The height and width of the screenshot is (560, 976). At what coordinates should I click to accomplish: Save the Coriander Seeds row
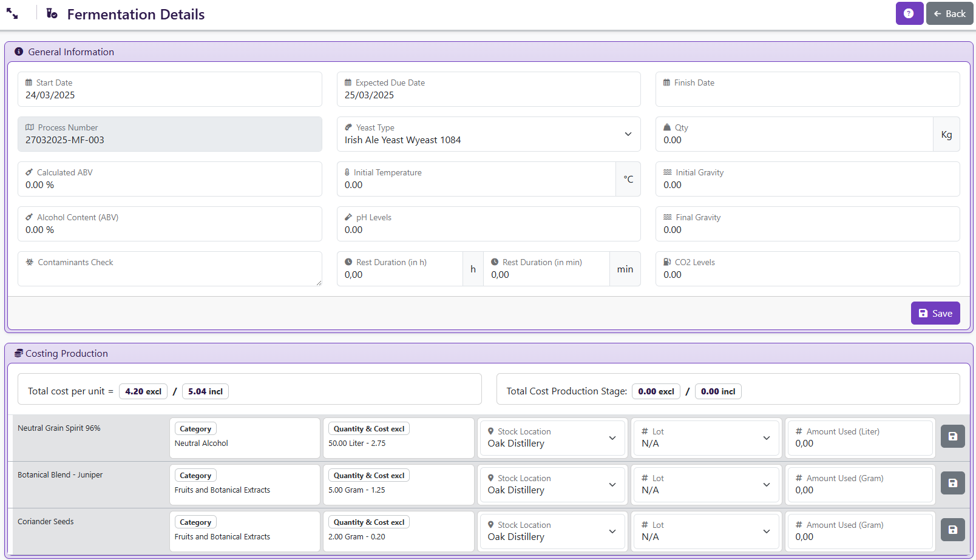coord(952,530)
